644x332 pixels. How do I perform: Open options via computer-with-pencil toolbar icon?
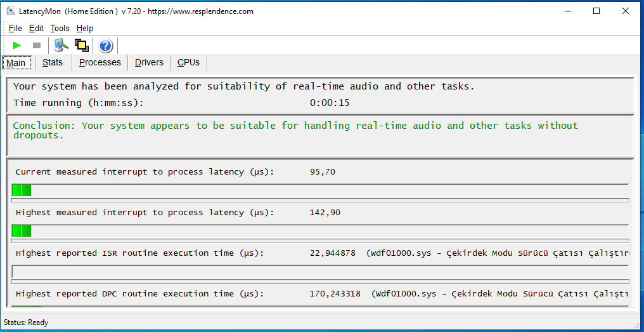click(61, 45)
